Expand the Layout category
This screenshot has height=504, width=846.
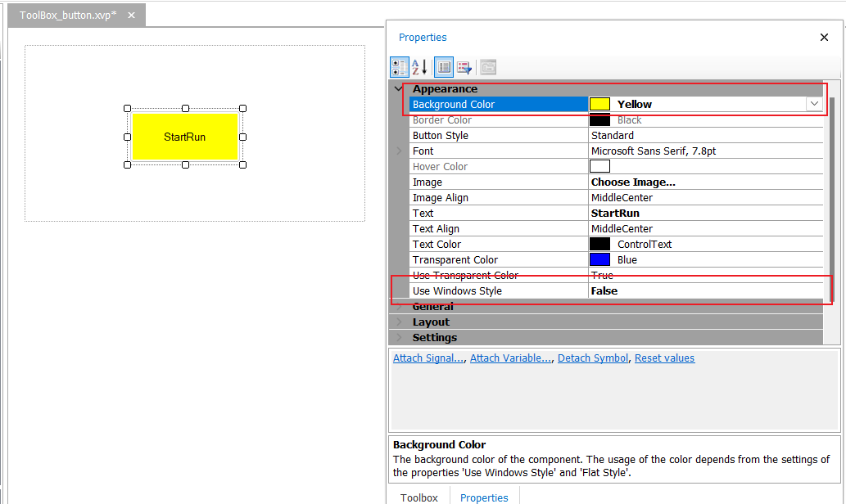pyautogui.click(x=399, y=322)
